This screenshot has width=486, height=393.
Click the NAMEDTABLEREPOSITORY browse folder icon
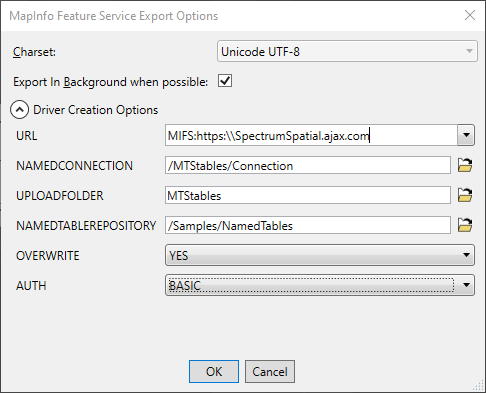[x=465, y=225]
